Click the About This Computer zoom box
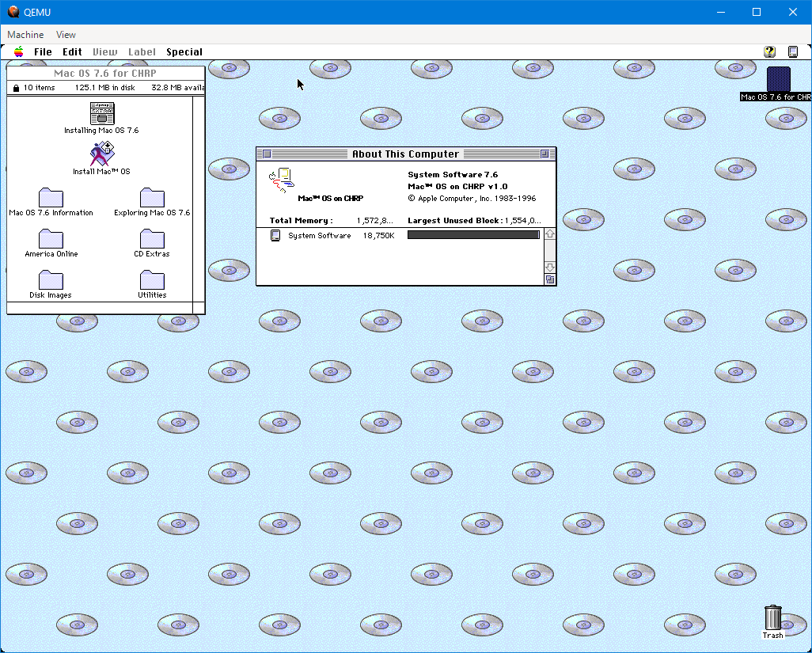 (x=545, y=154)
